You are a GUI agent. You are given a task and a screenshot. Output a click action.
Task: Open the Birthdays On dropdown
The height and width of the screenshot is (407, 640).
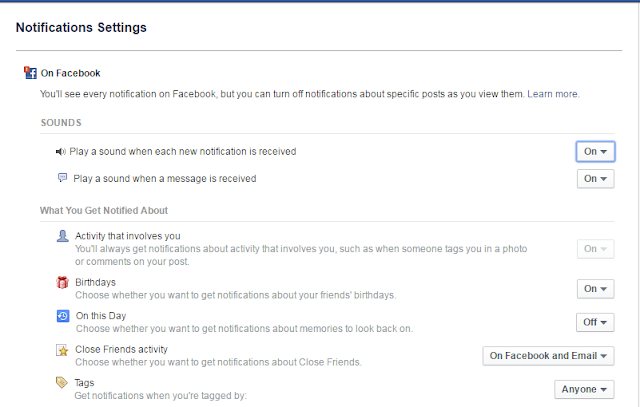(596, 289)
